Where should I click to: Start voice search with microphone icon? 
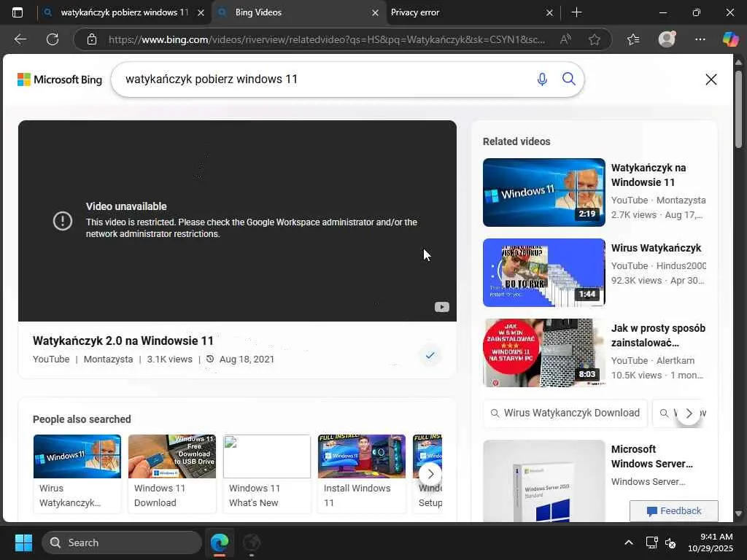pyautogui.click(x=542, y=79)
